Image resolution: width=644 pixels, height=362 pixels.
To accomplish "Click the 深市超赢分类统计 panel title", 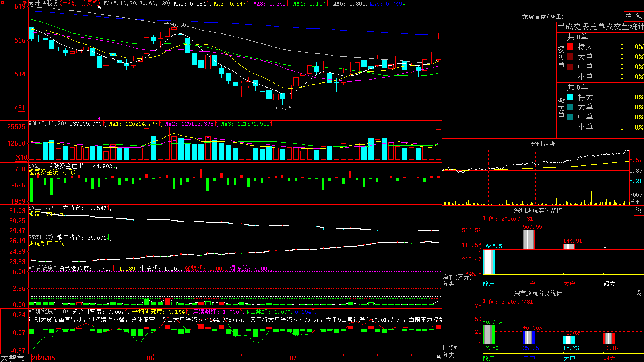I will 538,293.
